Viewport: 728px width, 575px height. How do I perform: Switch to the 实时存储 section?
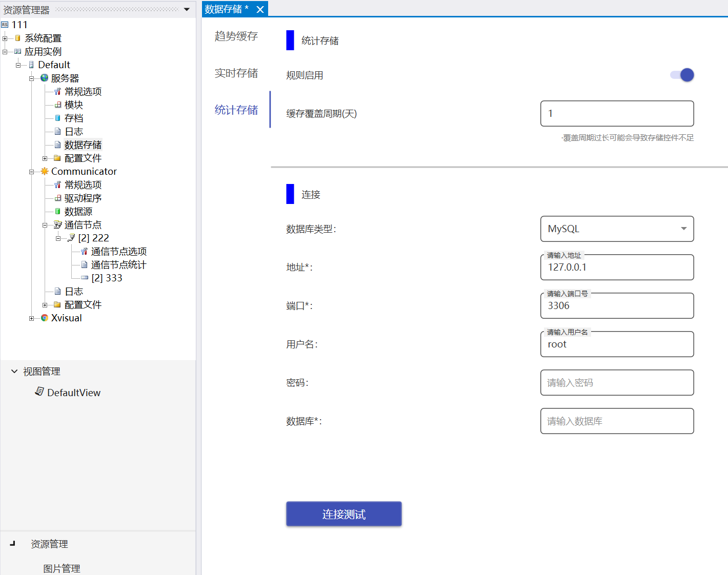pos(236,73)
